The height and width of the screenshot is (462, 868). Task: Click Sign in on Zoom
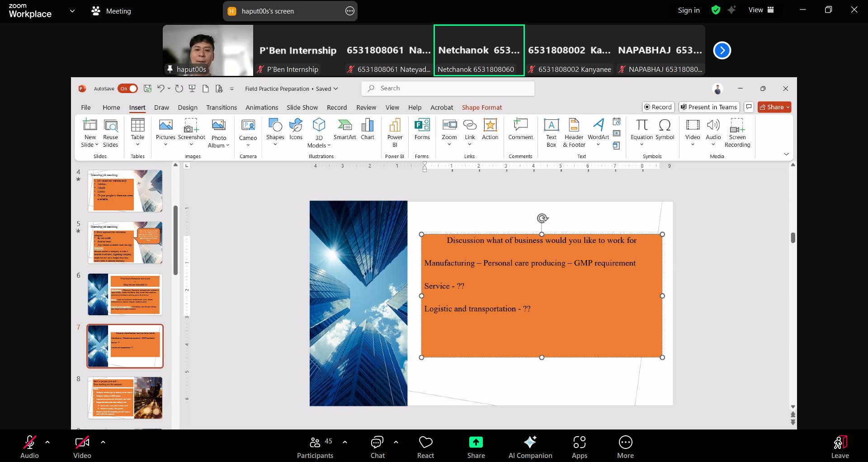point(689,10)
